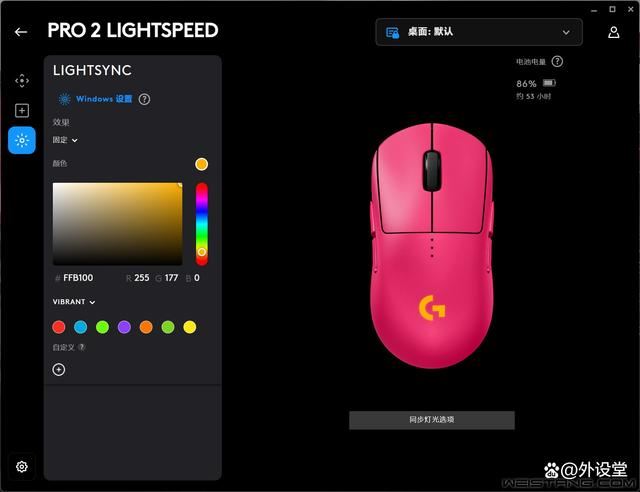The width and height of the screenshot is (640, 492).
Task: Open the button assignments plus icon
Action: tap(22, 111)
